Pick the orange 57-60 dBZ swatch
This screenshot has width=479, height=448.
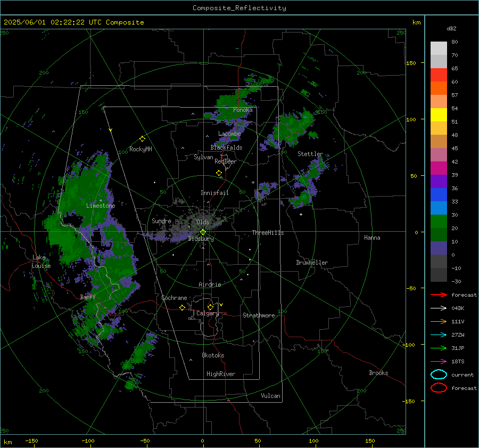pyautogui.click(x=439, y=88)
